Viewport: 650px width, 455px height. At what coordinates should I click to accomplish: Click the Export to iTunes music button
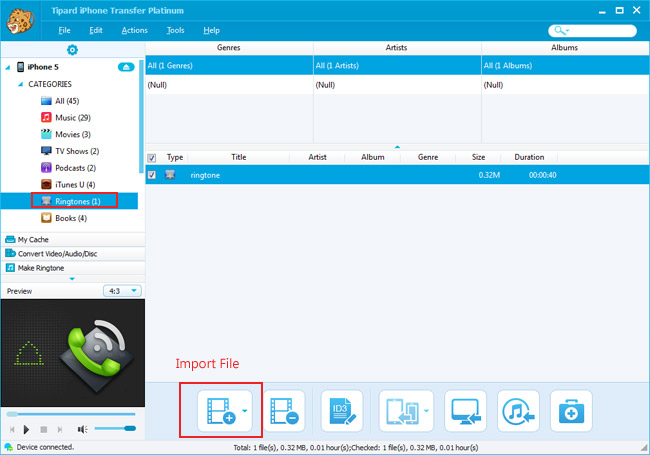tap(518, 411)
